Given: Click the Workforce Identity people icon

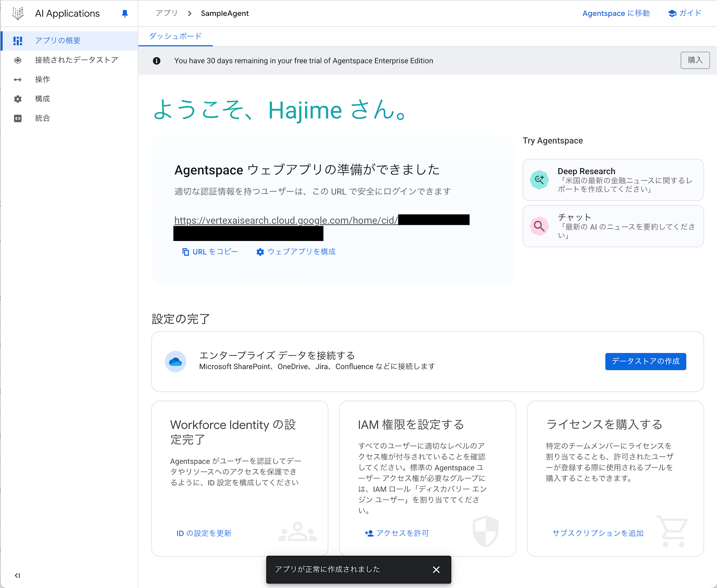Looking at the screenshot, I should tap(298, 532).
